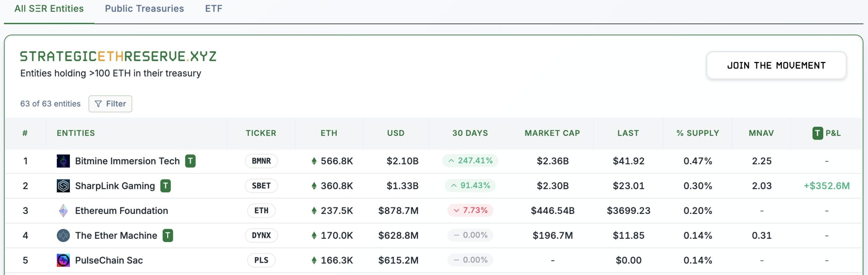
Task: Sort by the MARKET CAP column header
Action: tap(552, 133)
